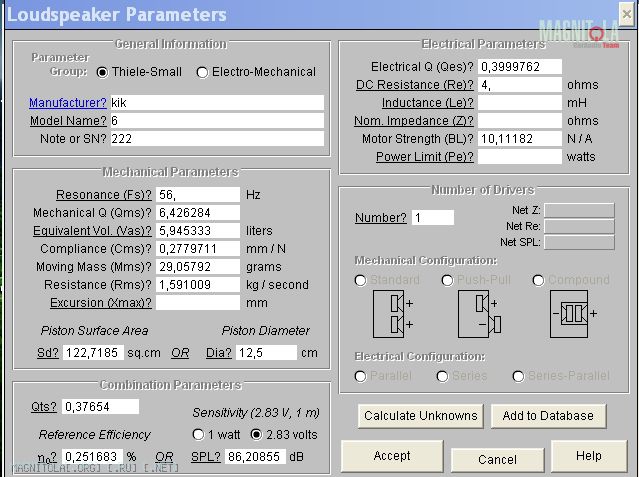Click the Calculate Unknowns button
The width and height of the screenshot is (639, 477).
420,416
